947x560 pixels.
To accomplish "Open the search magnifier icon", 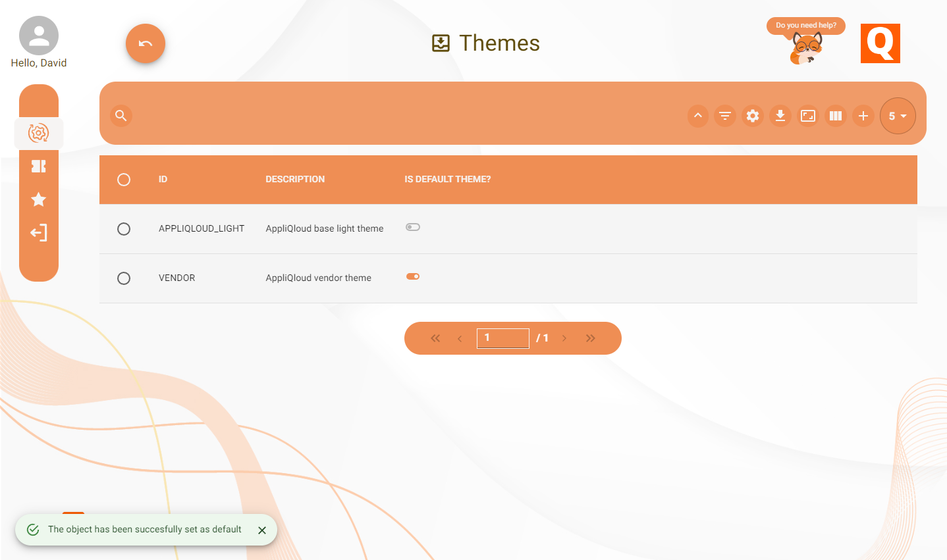I will click(x=121, y=115).
